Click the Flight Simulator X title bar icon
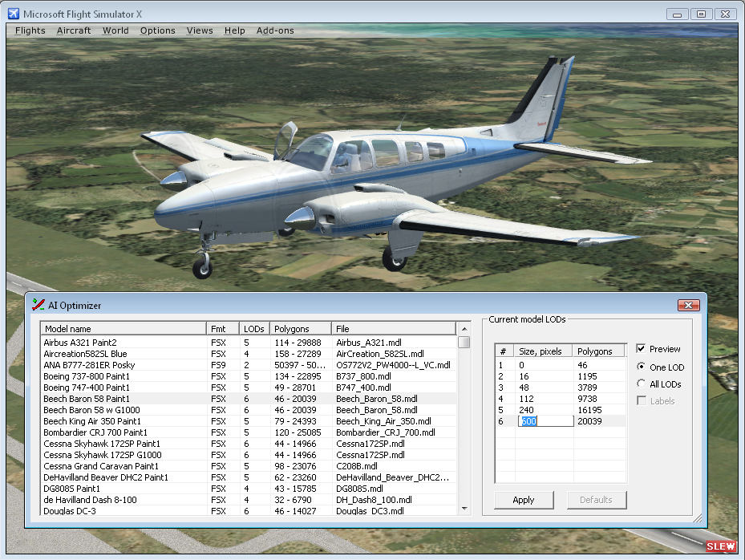This screenshot has width=745, height=560. click(14, 14)
